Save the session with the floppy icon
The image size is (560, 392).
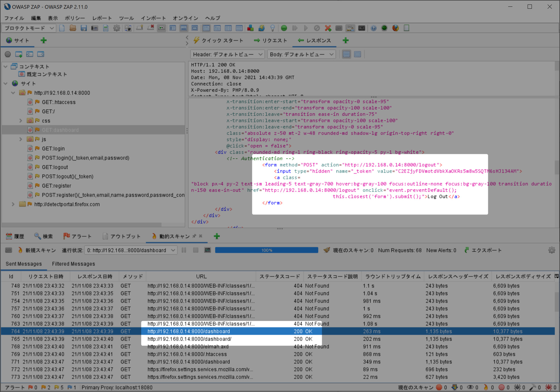coord(84,28)
